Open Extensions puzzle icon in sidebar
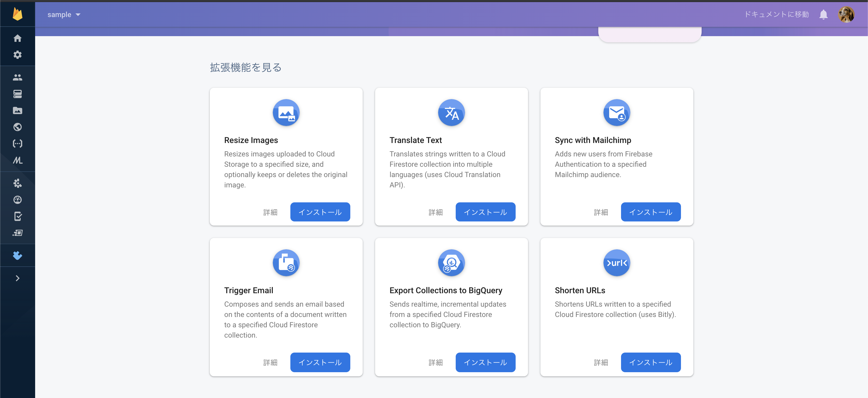 pos(18,256)
